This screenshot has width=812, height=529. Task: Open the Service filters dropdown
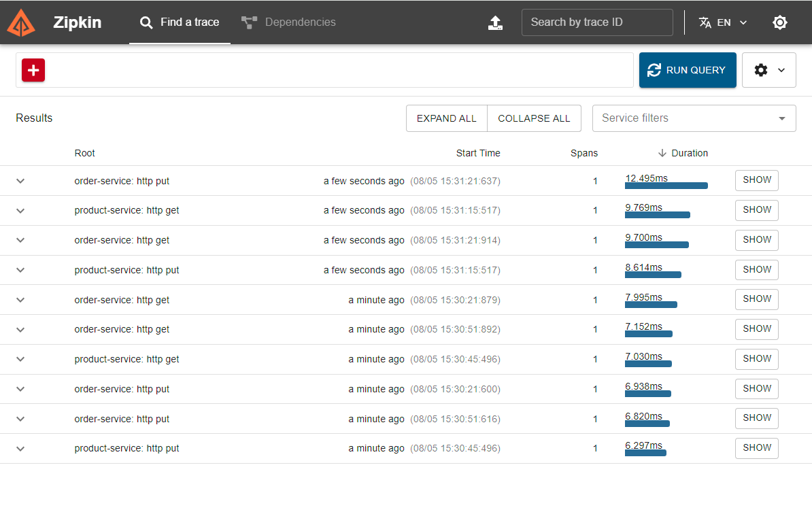point(694,118)
